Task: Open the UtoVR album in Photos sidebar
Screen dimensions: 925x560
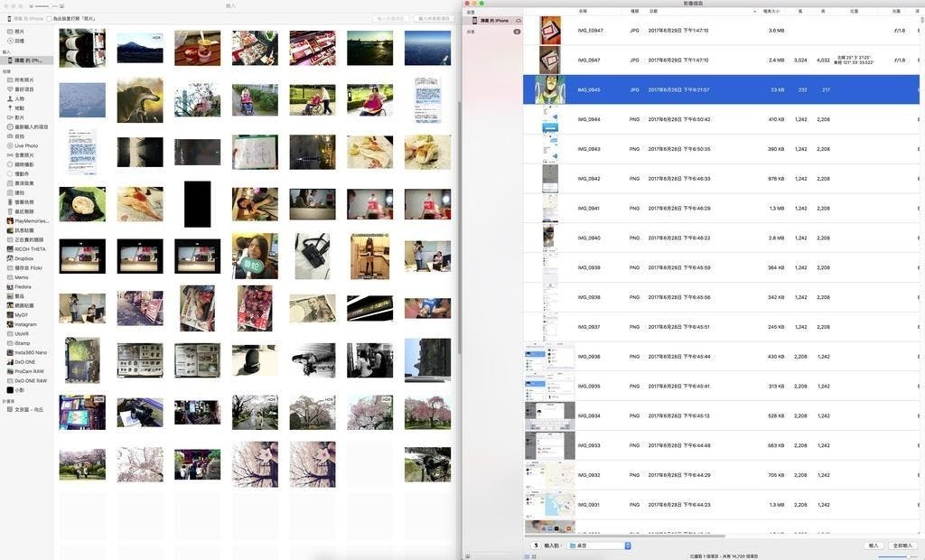Action: click(x=23, y=334)
